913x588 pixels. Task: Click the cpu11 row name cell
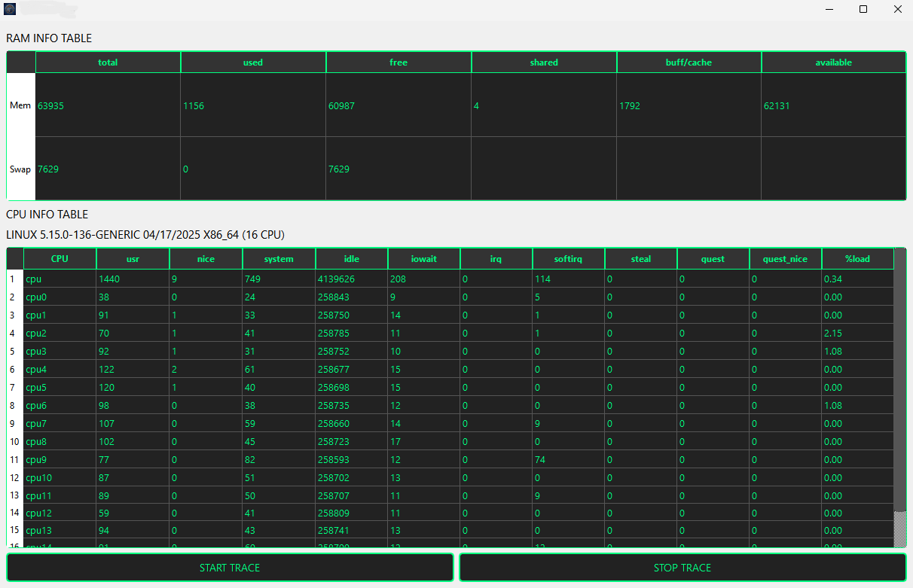60,495
